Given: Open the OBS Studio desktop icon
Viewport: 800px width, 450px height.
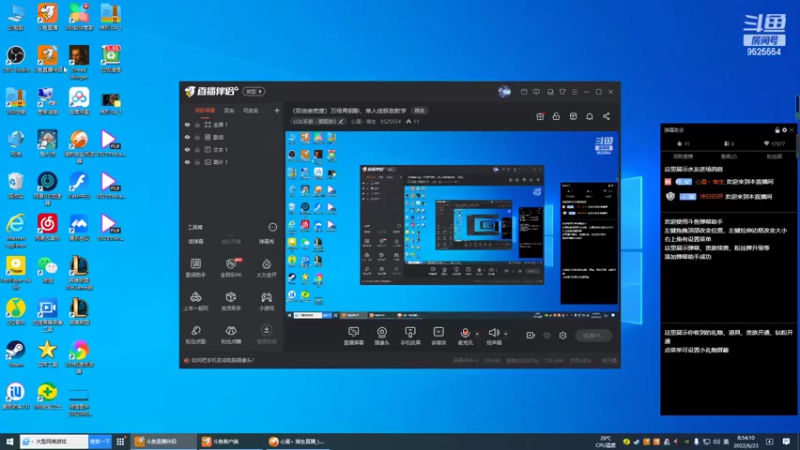Looking at the screenshot, I should click(x=16, y=59).
